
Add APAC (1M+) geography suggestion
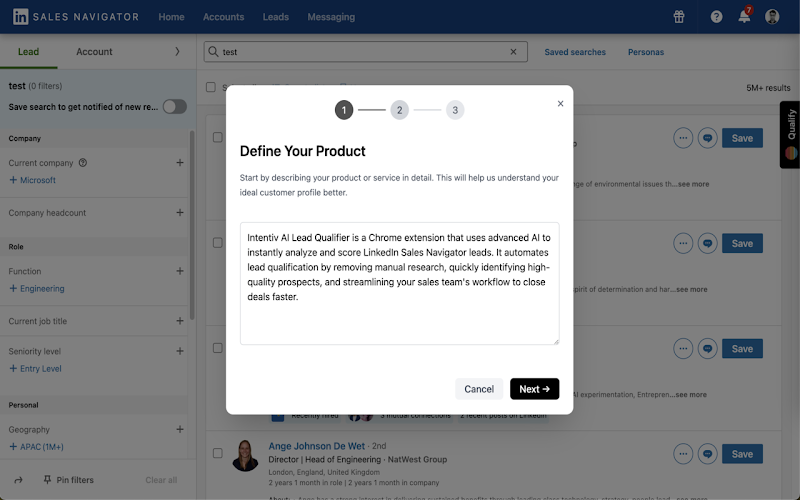pyautogui.click(x=36, y=447)
